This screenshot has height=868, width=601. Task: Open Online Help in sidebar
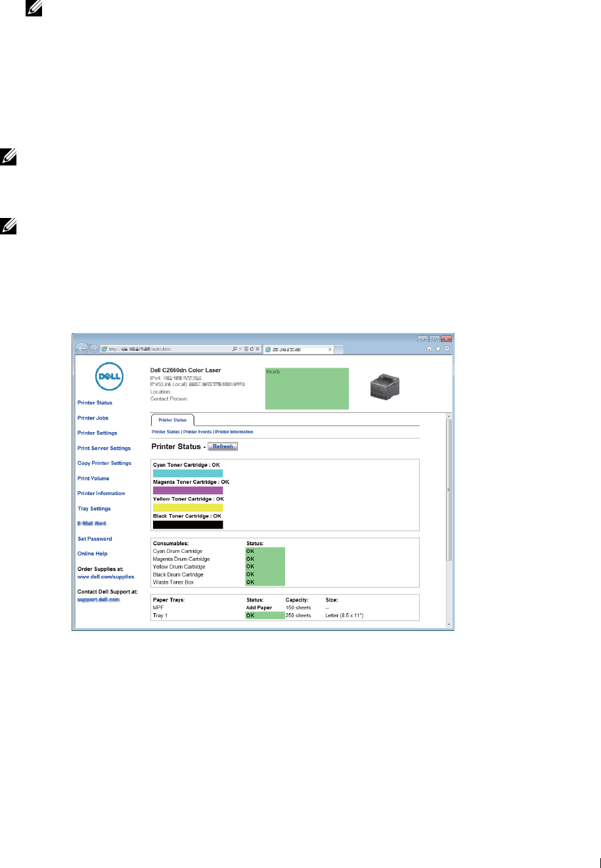pyautogui.click(x=93, y=553)
